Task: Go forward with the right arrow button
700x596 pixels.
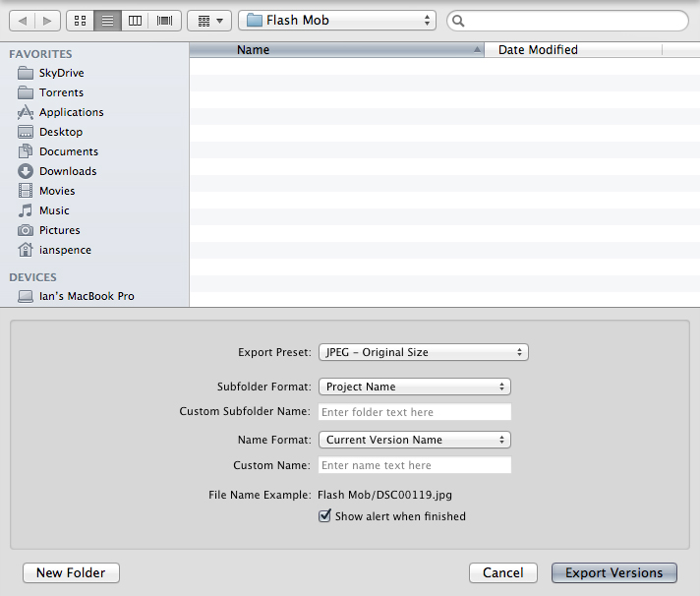Action: click(47, 21)
